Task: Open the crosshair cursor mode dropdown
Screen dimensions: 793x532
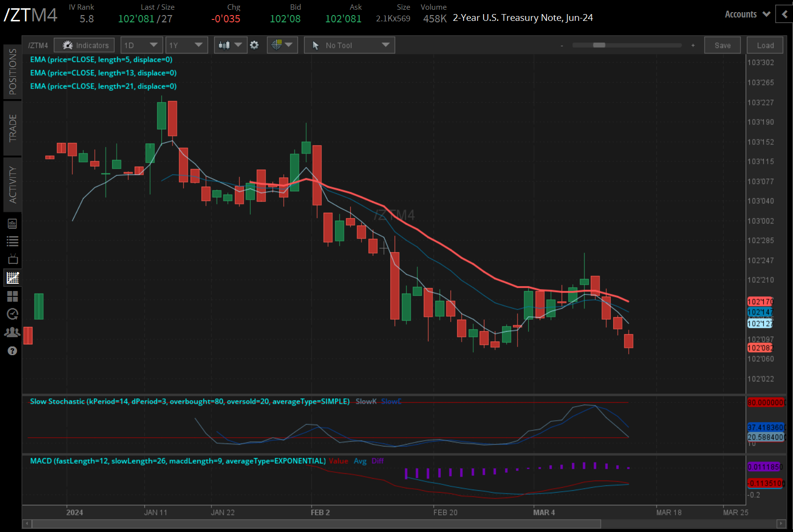Action: point(282,45)
